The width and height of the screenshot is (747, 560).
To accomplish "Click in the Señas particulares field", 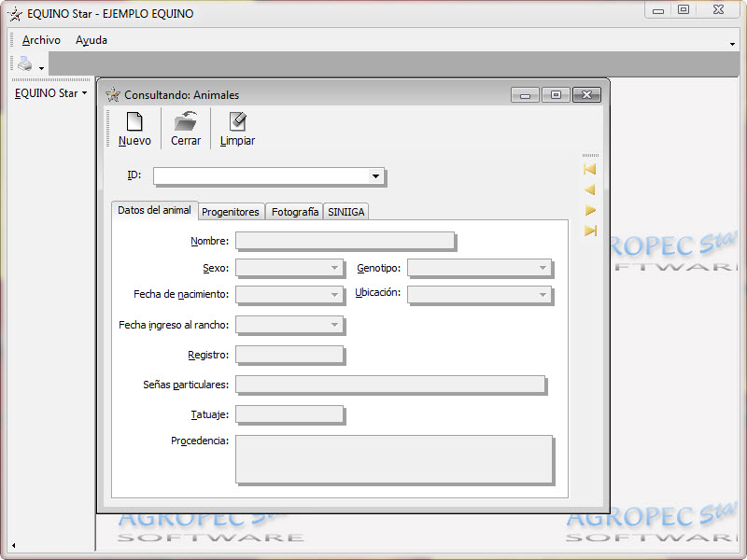I will coord(390,385).
